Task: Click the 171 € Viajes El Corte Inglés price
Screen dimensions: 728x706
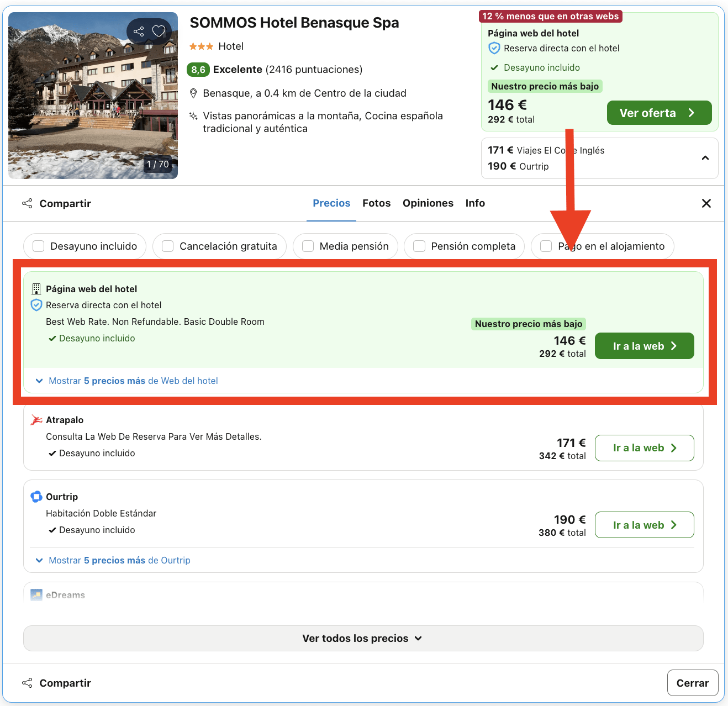Action: tap(546, 150)
